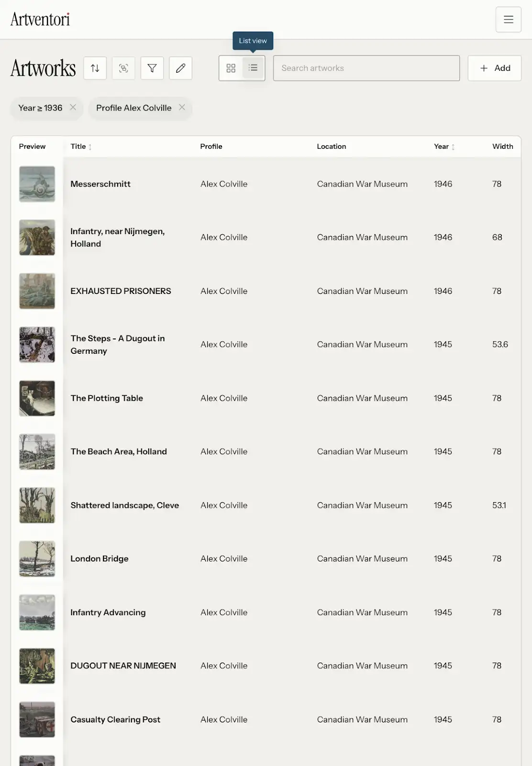532x766 pixels.
Task: Click the Location column header
Action: click(x=331, y=146)
